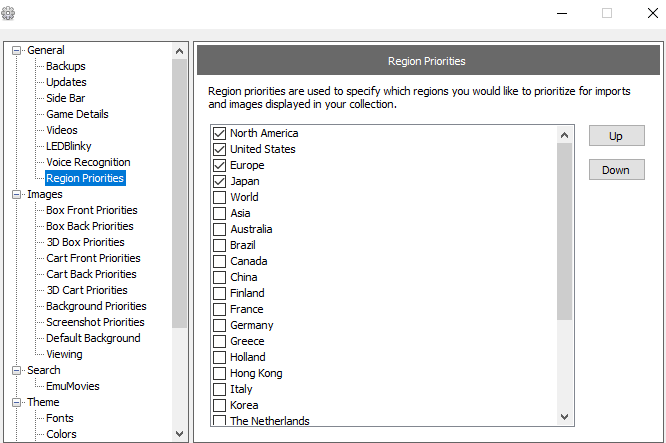Select Side Bar in the tree
The height and width of the screenshot is (443, 666).
click(65, 98)
